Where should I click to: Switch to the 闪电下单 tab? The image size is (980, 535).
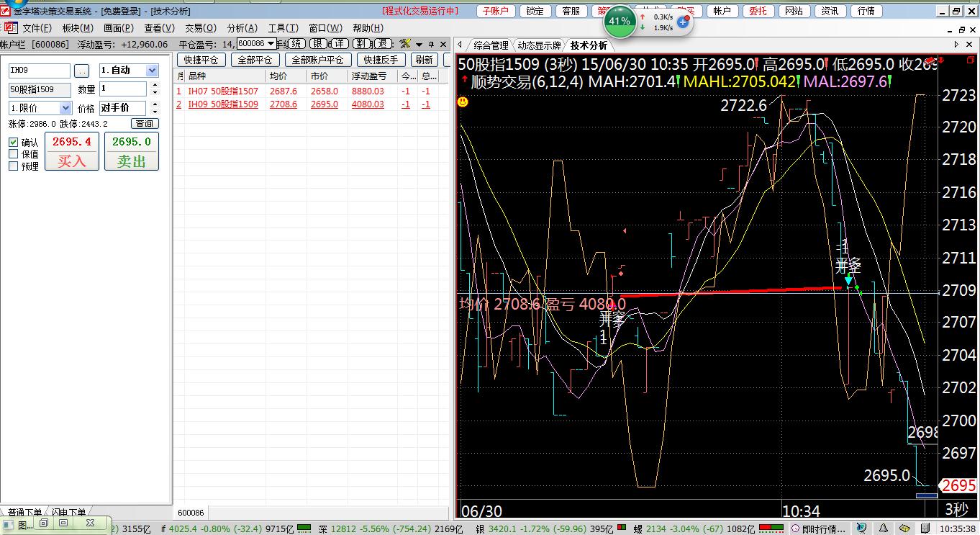click(68, 513)
